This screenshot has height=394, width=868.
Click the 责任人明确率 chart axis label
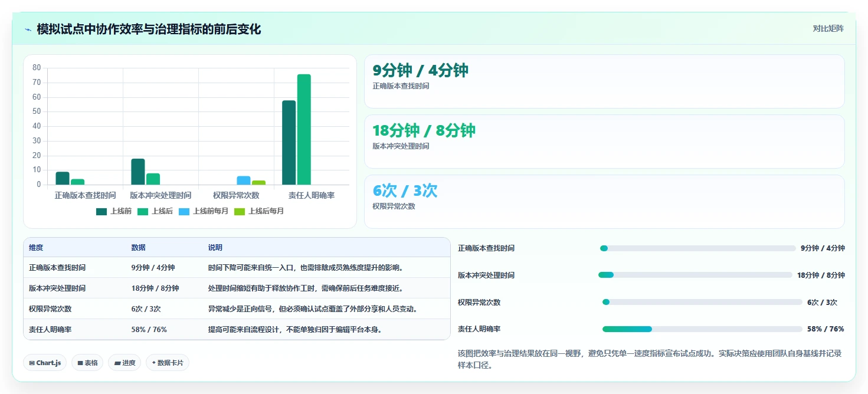click(311, 195)
